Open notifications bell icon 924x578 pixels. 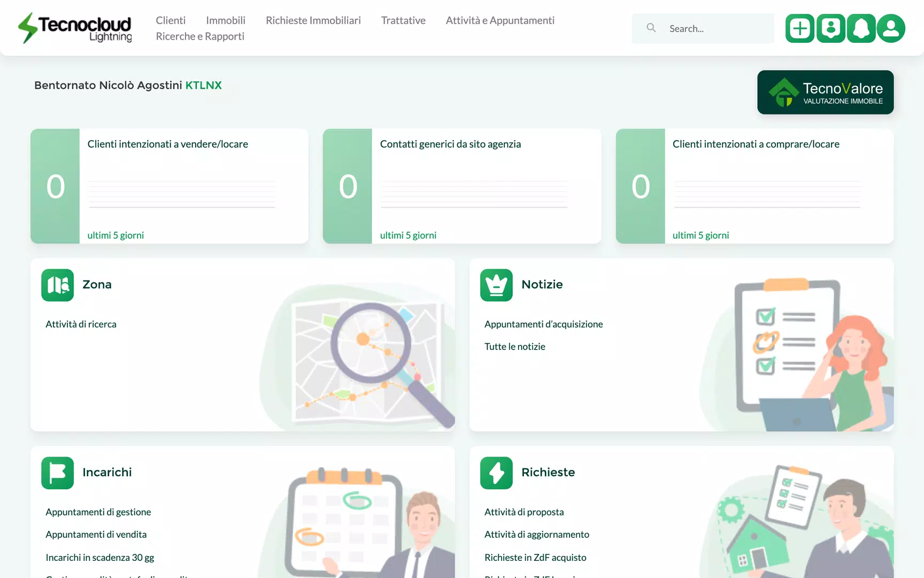click(x=861, y=28)
